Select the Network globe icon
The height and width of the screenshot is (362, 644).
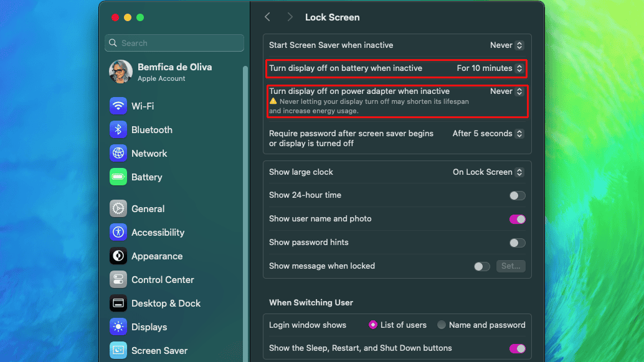(x=118, y=154)
